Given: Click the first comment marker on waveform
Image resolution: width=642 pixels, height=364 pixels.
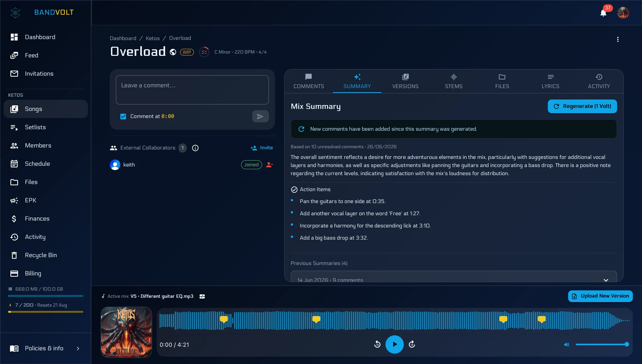Looking at the screenshot, I should (224, 319).
